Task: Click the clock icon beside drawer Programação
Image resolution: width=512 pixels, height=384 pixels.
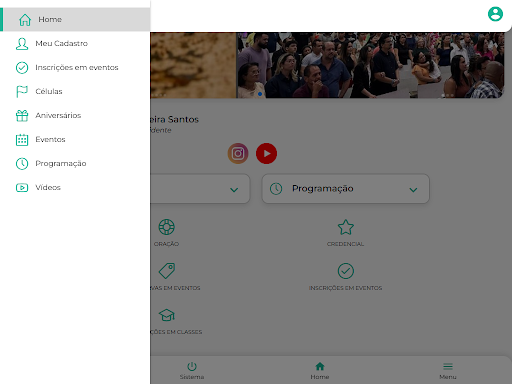Action: point(22,164)
